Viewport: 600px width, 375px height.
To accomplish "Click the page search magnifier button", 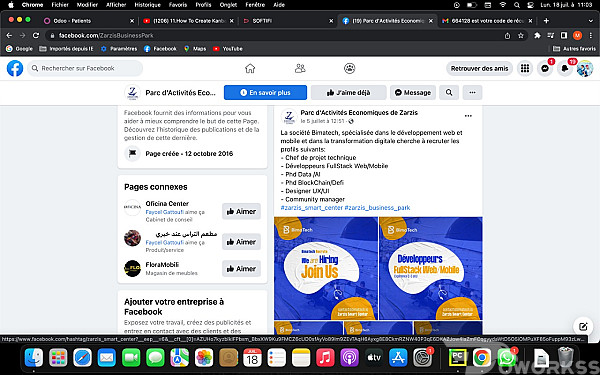I will click(x=449, y=93).
